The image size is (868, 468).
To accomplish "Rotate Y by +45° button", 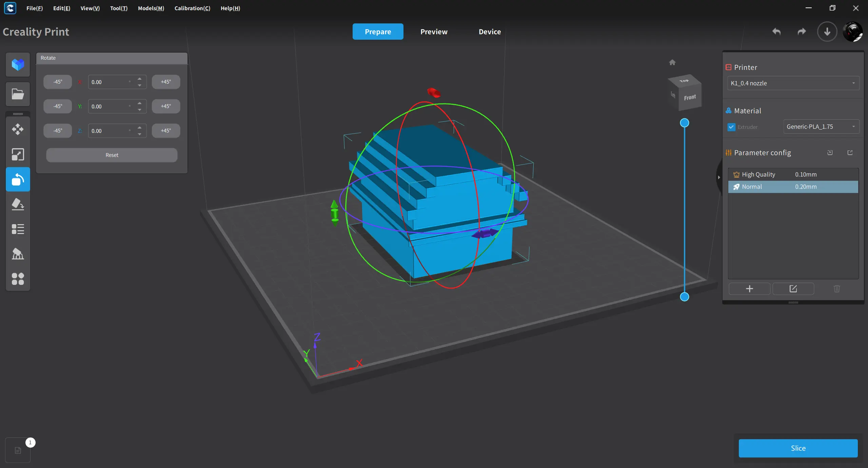I will (x=166, y=106).
